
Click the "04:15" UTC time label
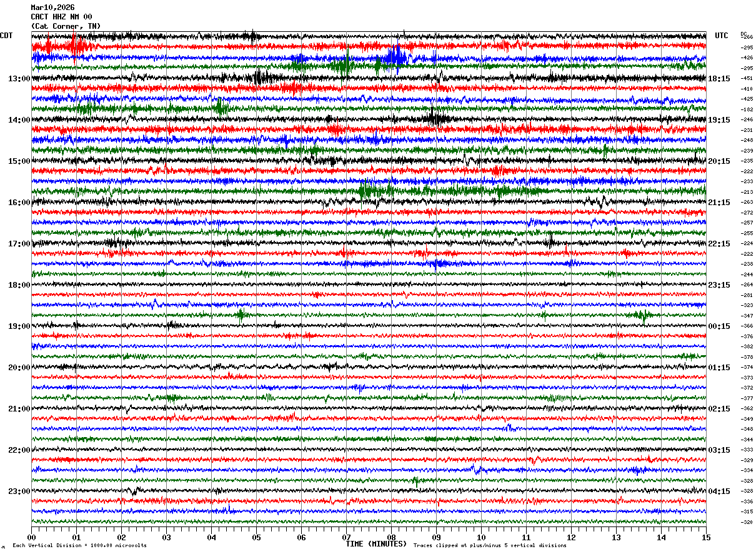click(720, 491)
